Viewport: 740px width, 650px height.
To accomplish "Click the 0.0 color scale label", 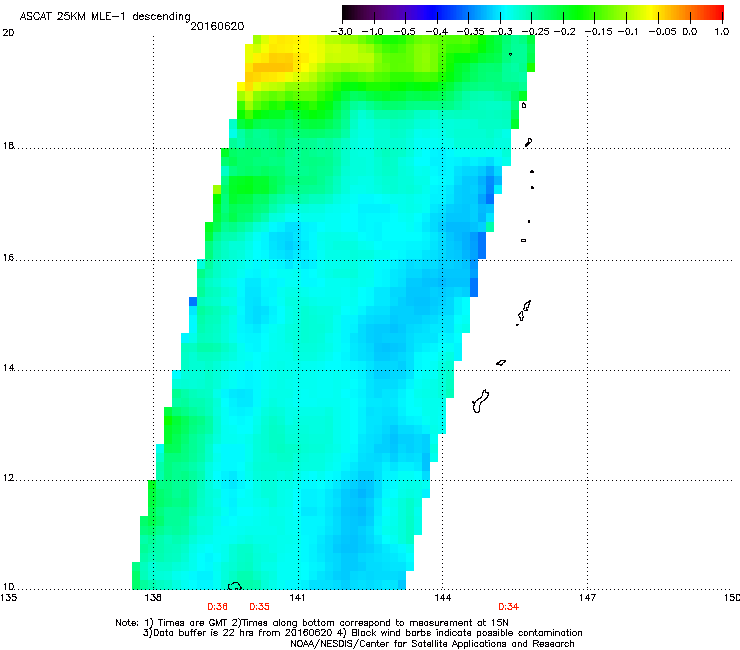I will (690, 32).
